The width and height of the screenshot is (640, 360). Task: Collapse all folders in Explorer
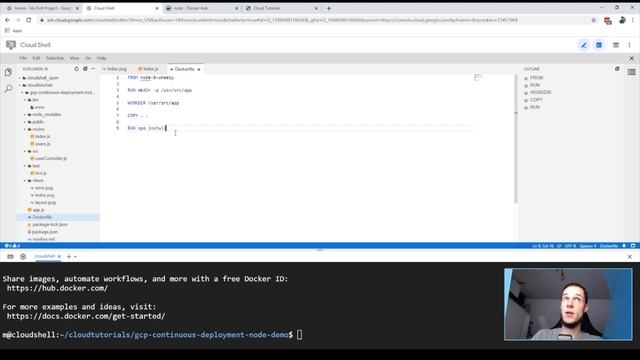click(85, 69)
